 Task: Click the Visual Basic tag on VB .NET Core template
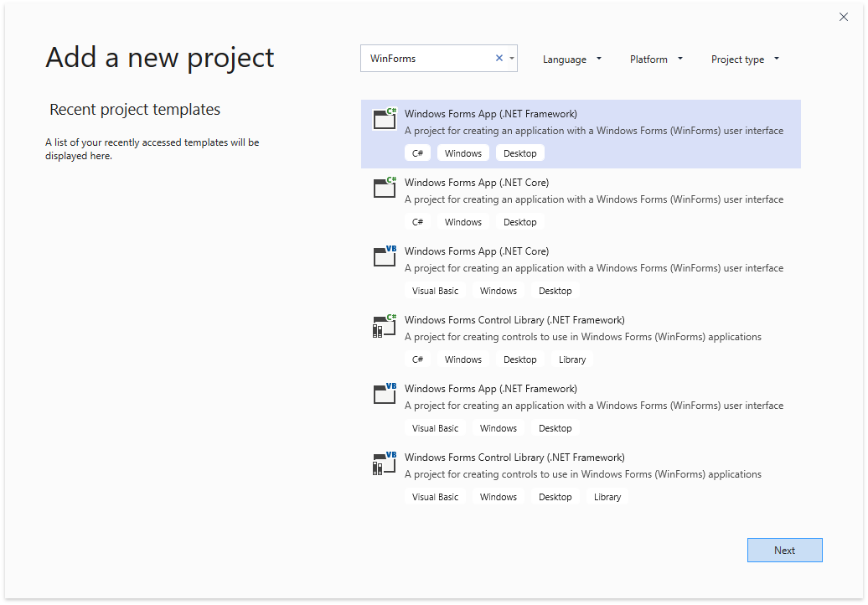pyautogui.click(x=435, y=291)
